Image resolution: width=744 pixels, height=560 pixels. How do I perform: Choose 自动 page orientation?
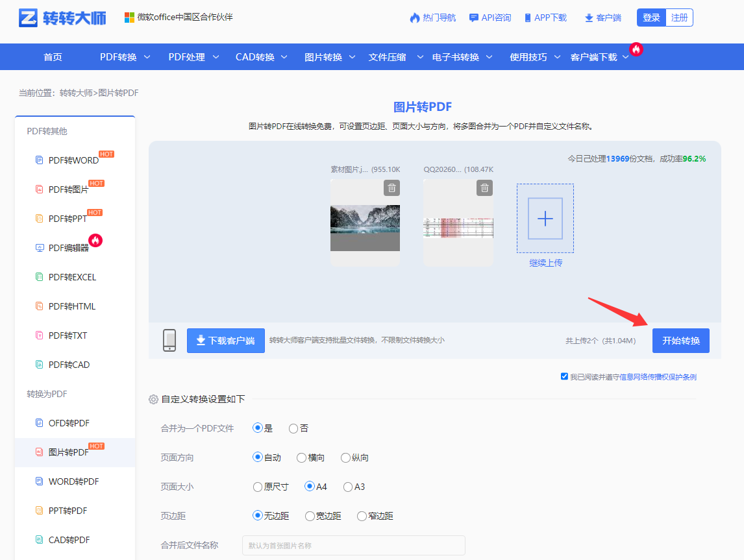258,457
